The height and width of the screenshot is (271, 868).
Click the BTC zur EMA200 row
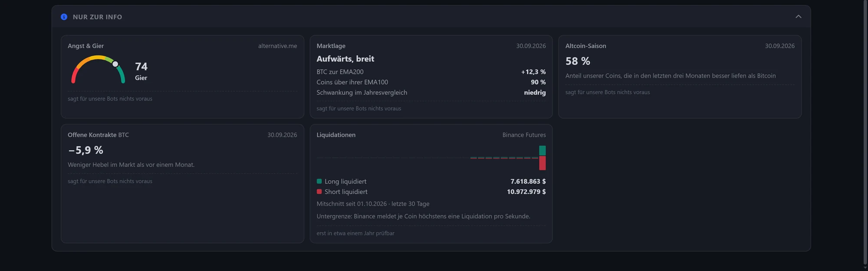coord(431,72)
